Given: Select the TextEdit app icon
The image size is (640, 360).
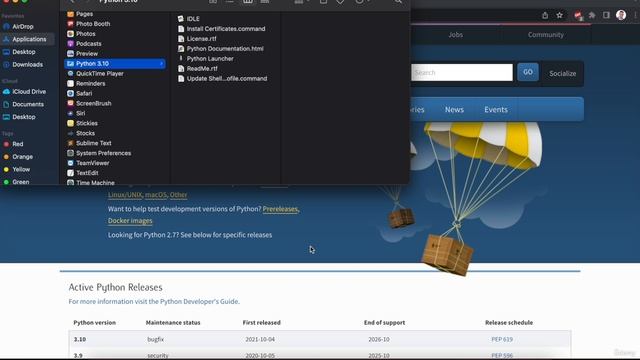Looking at the screenshot, I should click(70, 173).
